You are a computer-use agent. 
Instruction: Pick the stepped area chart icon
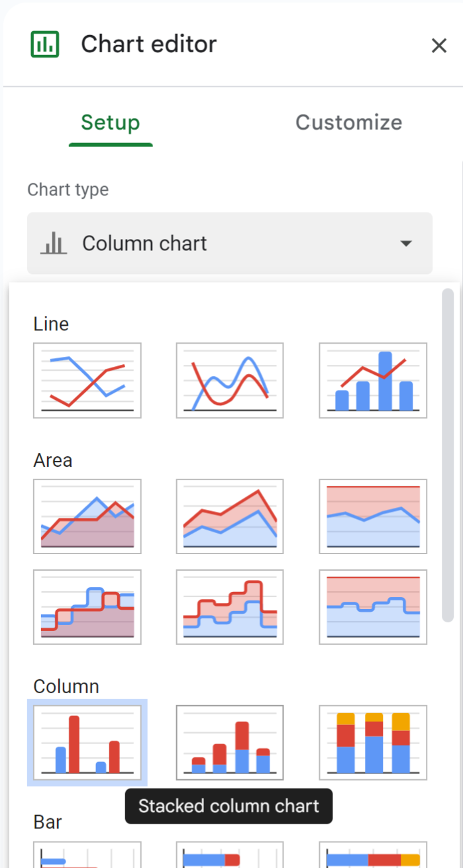tap(87, 606)
